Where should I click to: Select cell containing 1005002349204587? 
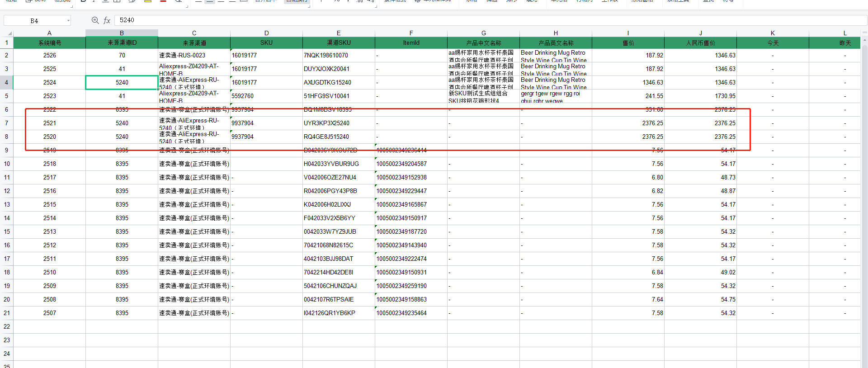(411, 164)
